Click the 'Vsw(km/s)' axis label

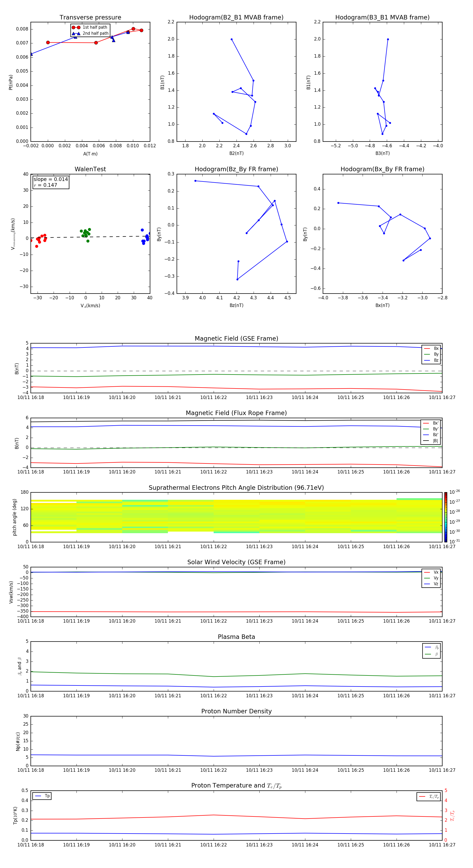point(11,592)
